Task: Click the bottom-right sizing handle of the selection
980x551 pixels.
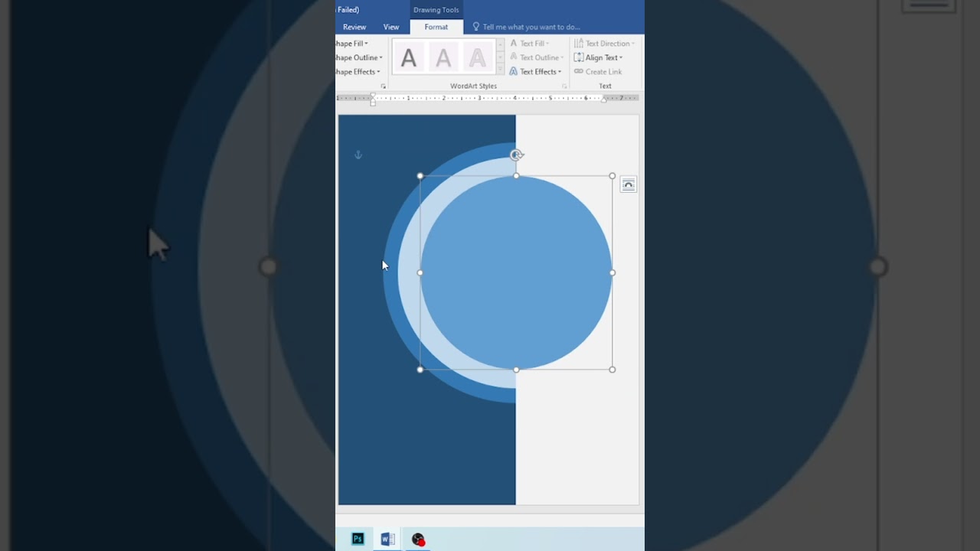Action: tap(612, 370)
